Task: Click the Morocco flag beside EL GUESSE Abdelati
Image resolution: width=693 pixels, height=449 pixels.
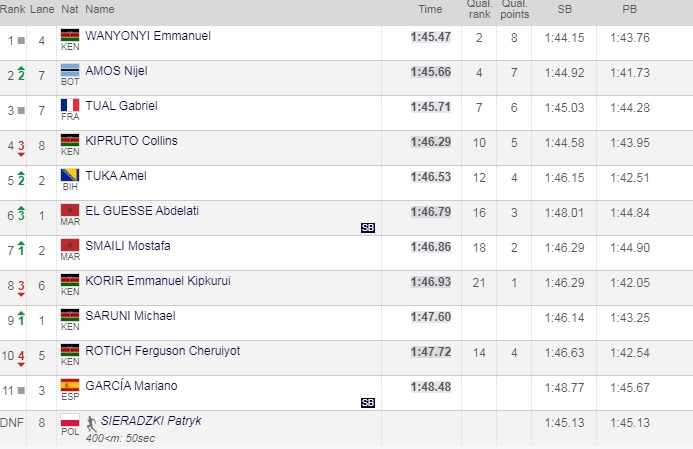Action: pos(70,211)
